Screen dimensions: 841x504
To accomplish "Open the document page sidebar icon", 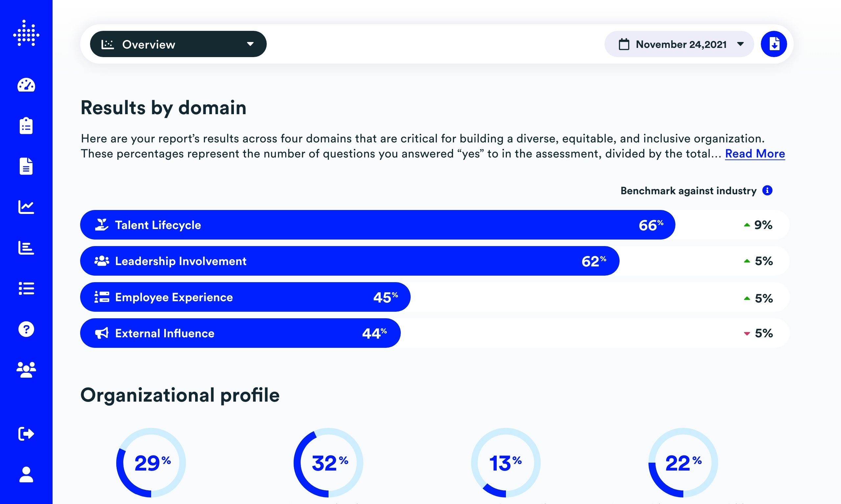I will [x=26, y=166].
